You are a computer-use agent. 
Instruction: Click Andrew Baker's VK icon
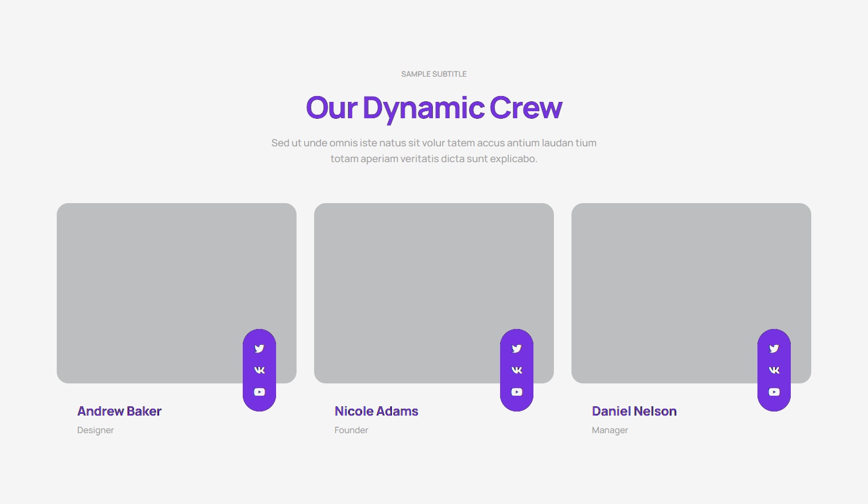click(x=259, y=370)
